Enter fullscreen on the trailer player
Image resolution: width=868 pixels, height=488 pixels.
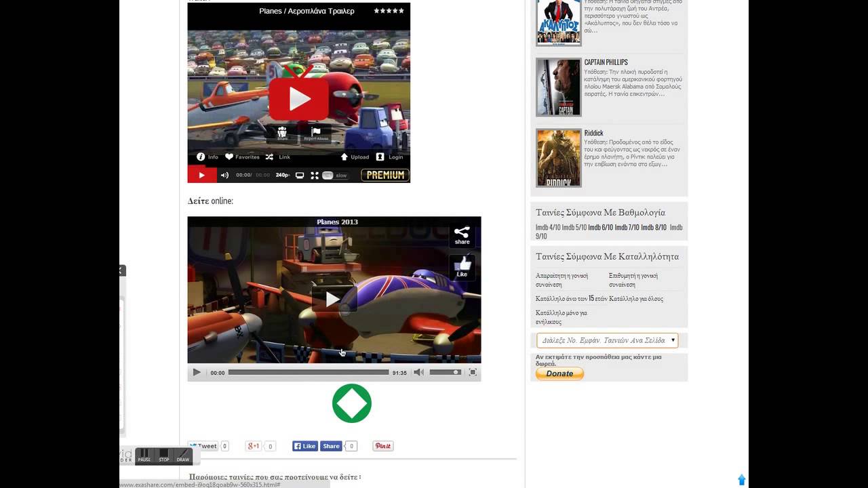pos(315,175)
